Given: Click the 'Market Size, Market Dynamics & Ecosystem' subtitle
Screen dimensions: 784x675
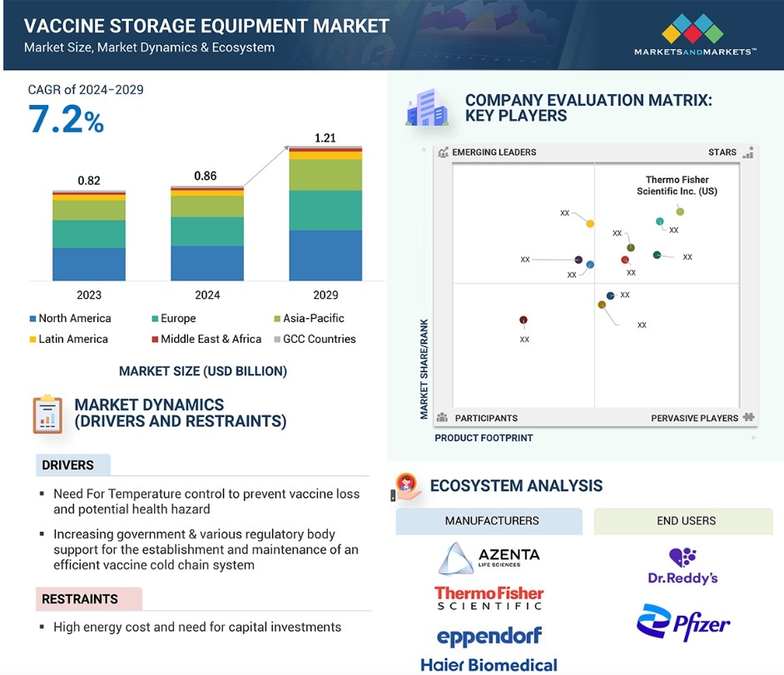Looking at the screenshot, I should (x=150, y=47).
